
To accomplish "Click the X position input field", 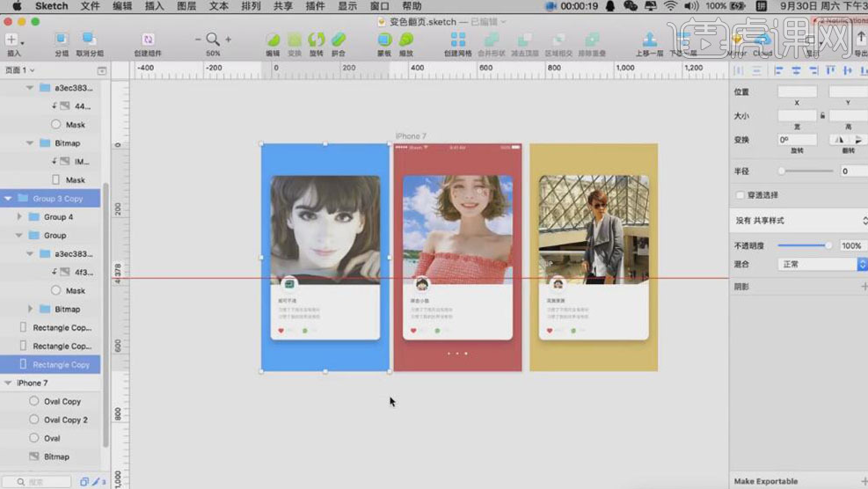I will 797,91.
